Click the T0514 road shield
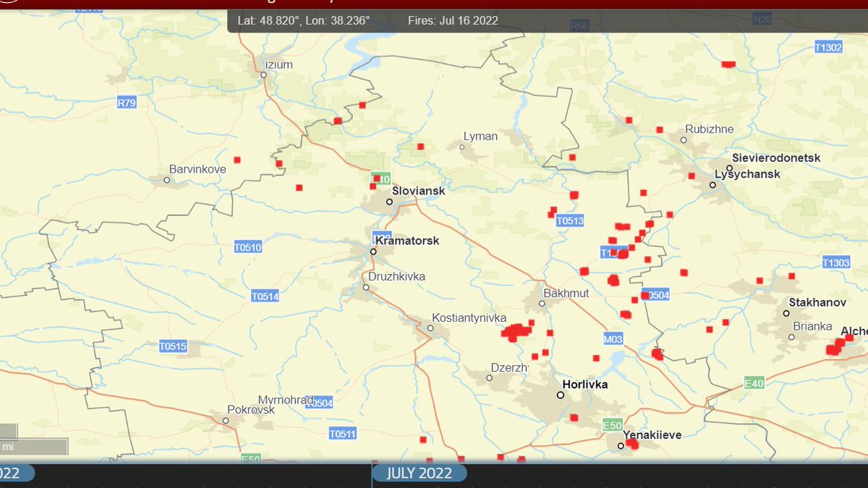 (x=265, y=296)
